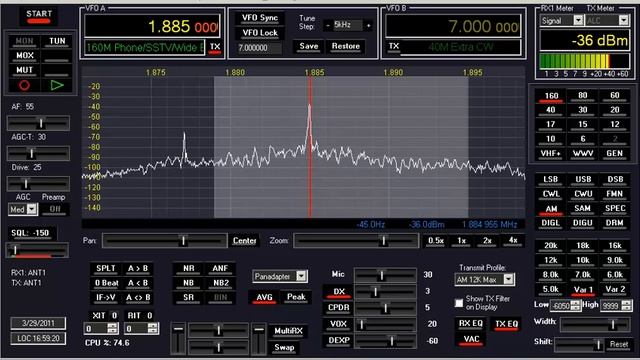The width and height of the screenshot is (640, 360).
Task: Click the AF volume slider
Action: 38,123
